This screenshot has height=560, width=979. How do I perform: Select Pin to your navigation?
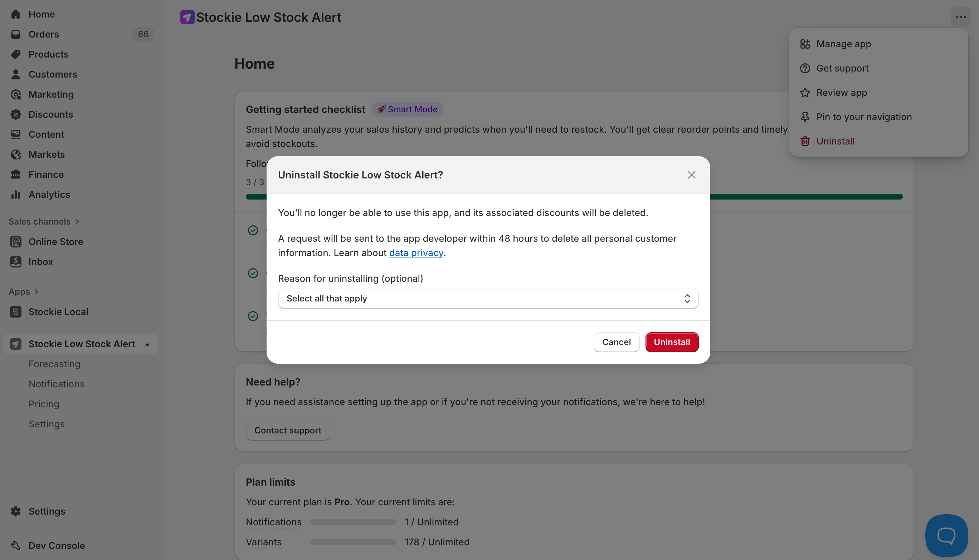point(864,117)
